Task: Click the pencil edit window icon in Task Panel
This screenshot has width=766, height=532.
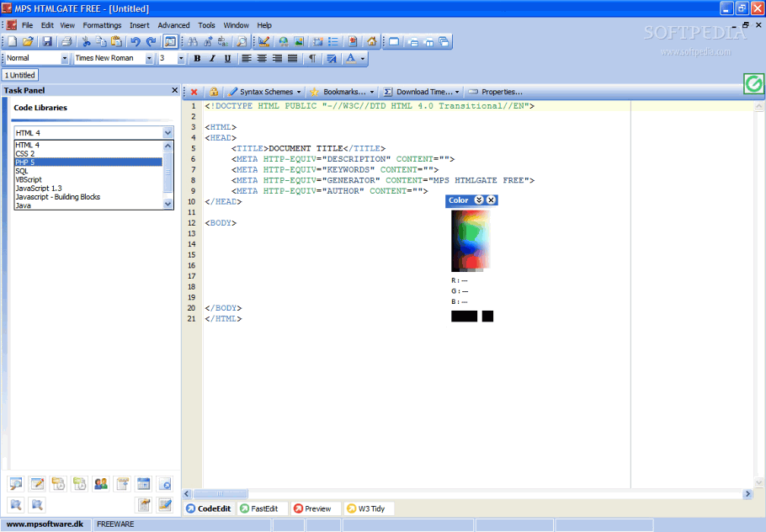Action: click(37, 484)
